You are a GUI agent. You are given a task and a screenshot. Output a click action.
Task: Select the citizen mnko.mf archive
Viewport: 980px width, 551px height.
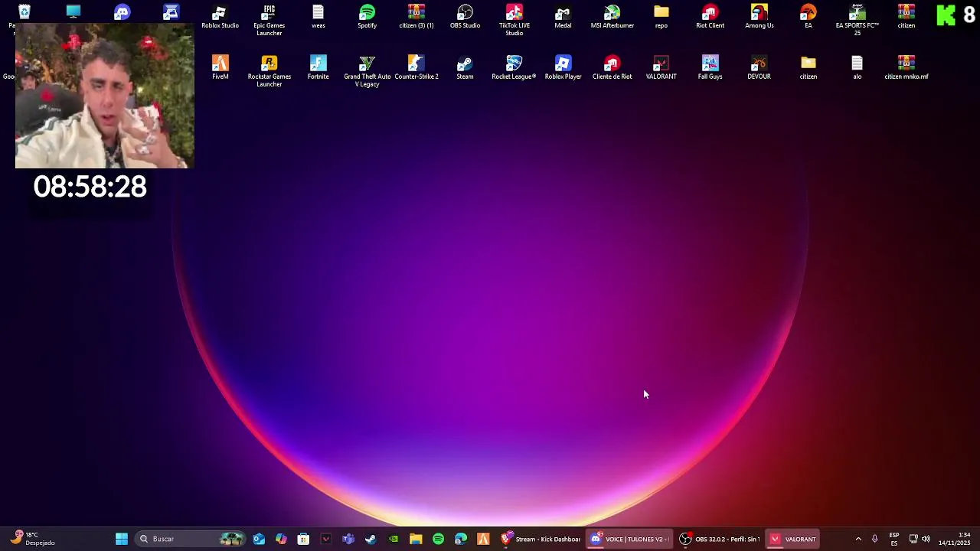tap(906, 68)
